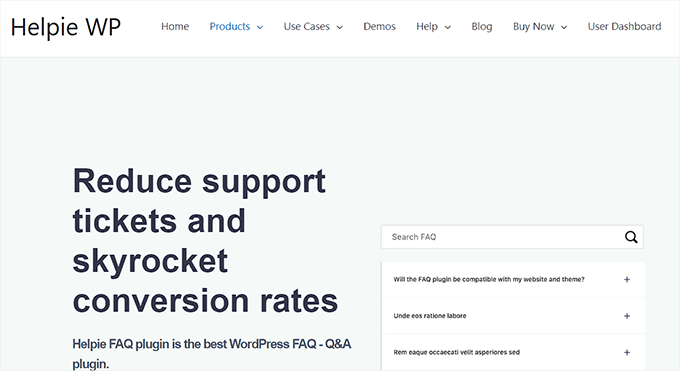The image size is (680, 371).
Task: Click the Use Cases menu label
Action: pyautogui.click(x=307, y=26)
